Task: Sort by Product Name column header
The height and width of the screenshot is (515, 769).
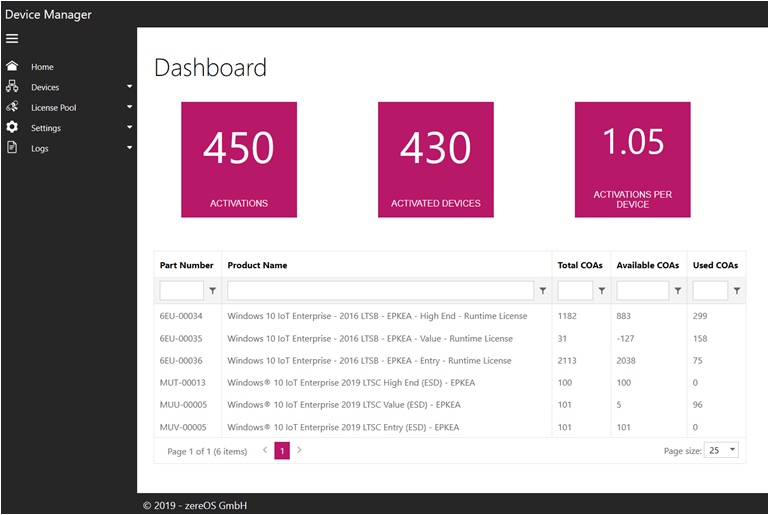Action: coord(257,265)
